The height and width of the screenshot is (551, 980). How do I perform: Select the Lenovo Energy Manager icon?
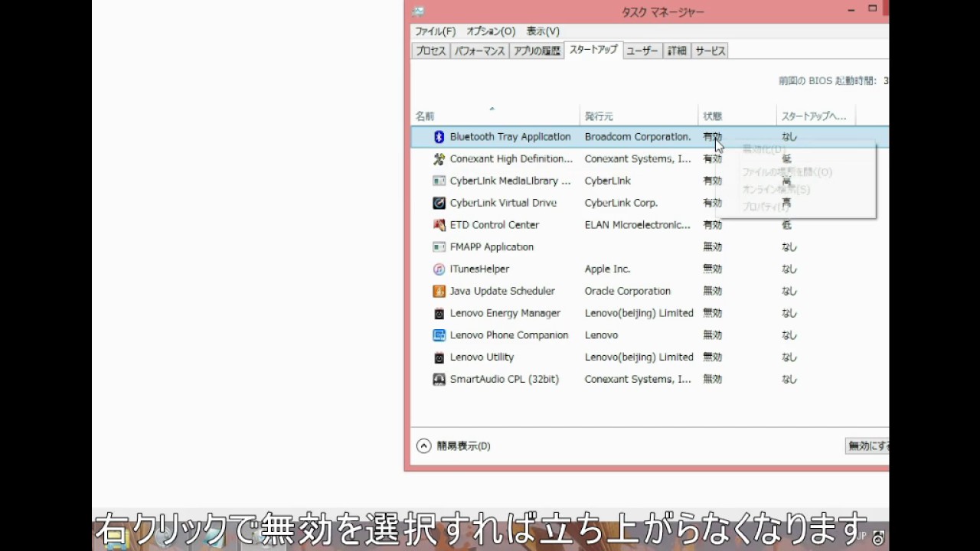[x=439, y=313]
